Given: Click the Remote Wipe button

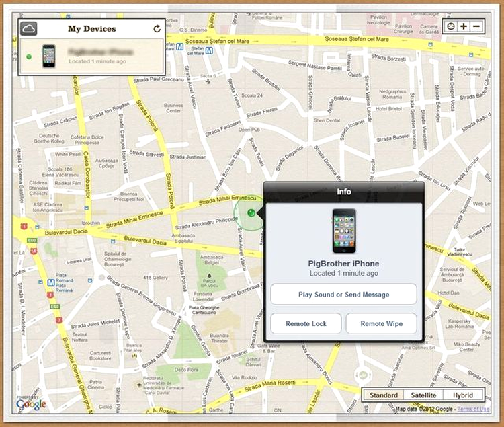Looking at the screenshot, I should pyautogui.click(x=381, y=323).
